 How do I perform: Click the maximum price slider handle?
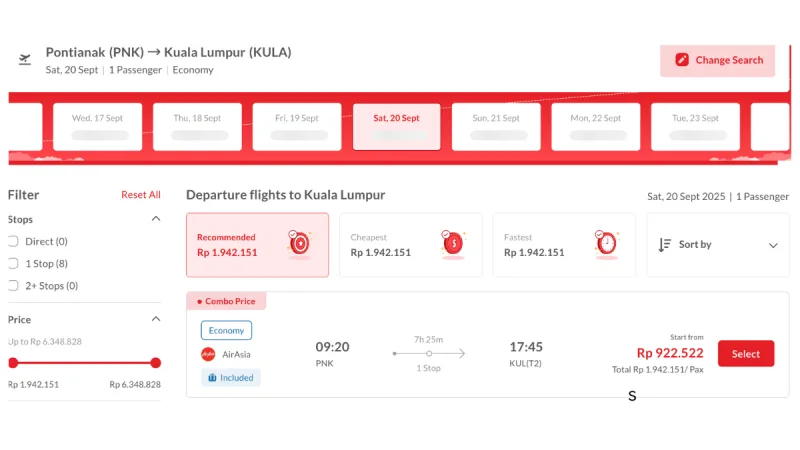[x=156, y=363]
